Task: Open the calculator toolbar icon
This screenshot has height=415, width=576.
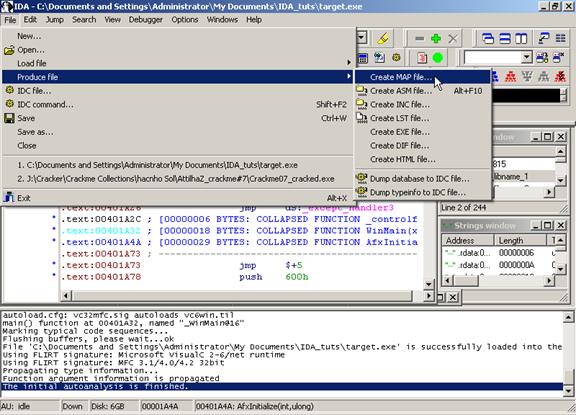Action: click(x=363, y=58)
